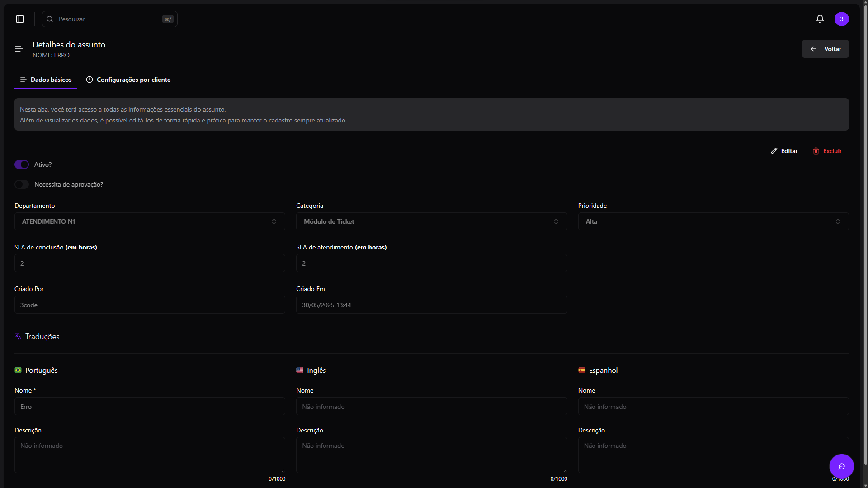Open the Prioridade Alta dropdown
The height and width of the screenshot is (488, 868).
(x=713, y=221)
